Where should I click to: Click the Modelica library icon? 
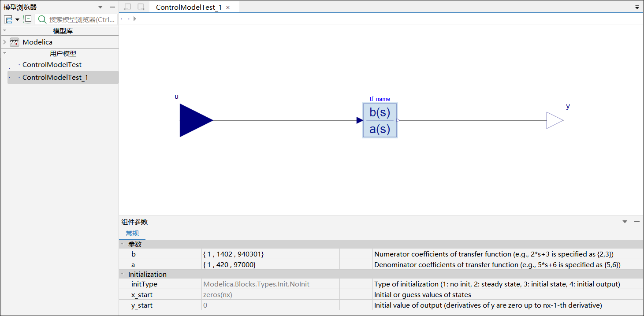click(x=15, y=42)
